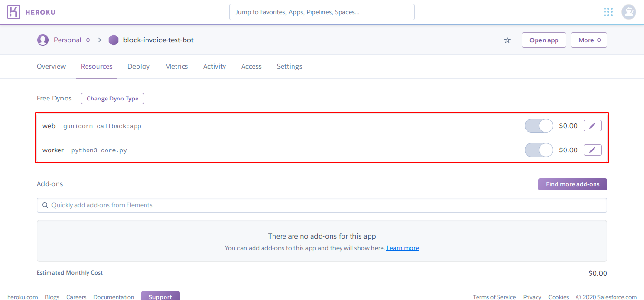Toggle the worker python3 dyno switch

(x=538, y=150)
